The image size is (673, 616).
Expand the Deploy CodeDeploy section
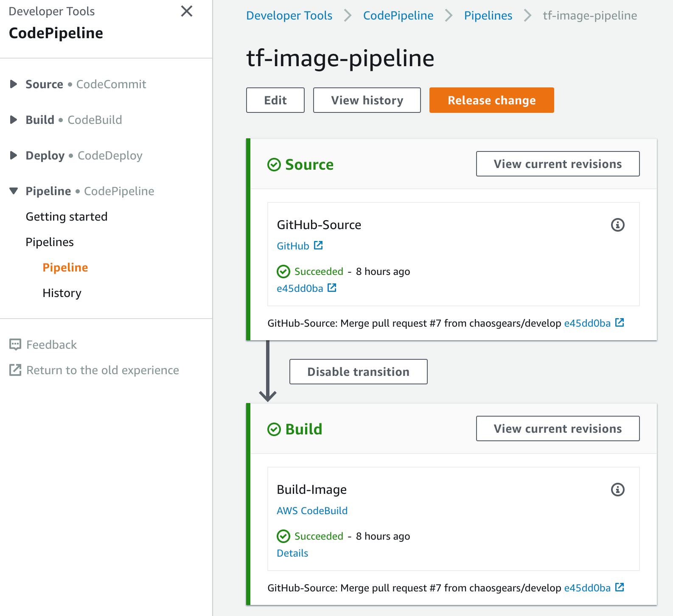coord(14,155)
